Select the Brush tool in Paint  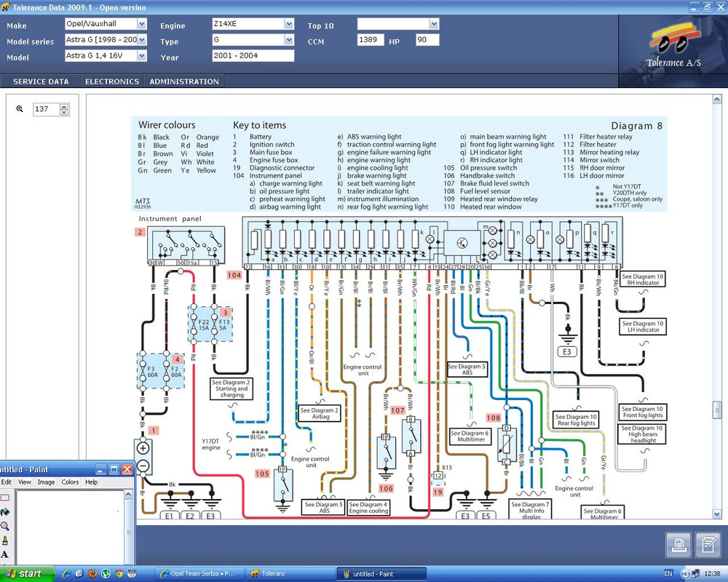click(4, 541)
